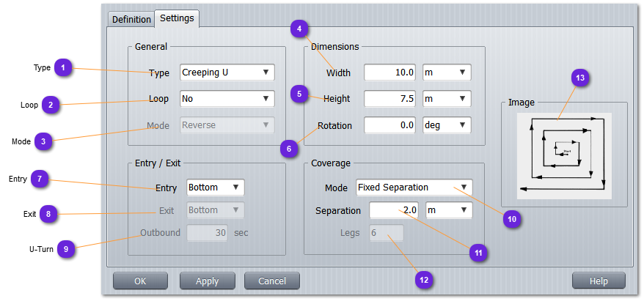Screen dimensions: 644x304
Task: Click callout badge 7 next to Entry
Action: click(x=40, y=179)
